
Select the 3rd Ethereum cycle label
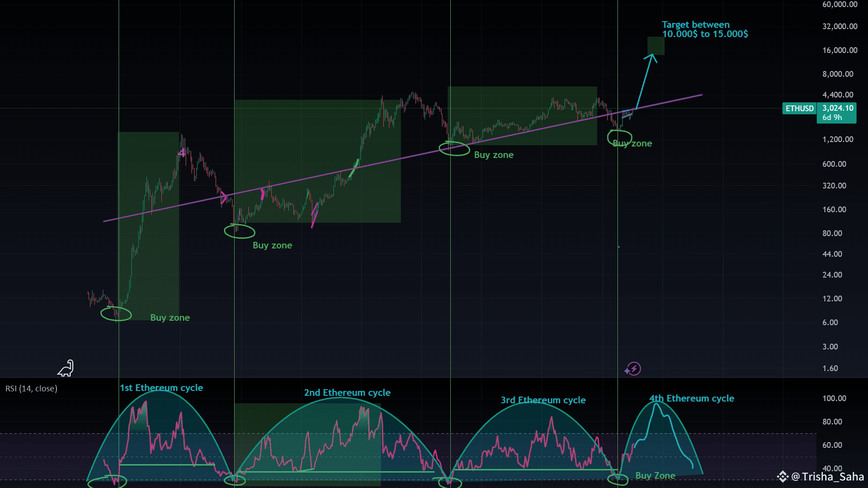543,400
